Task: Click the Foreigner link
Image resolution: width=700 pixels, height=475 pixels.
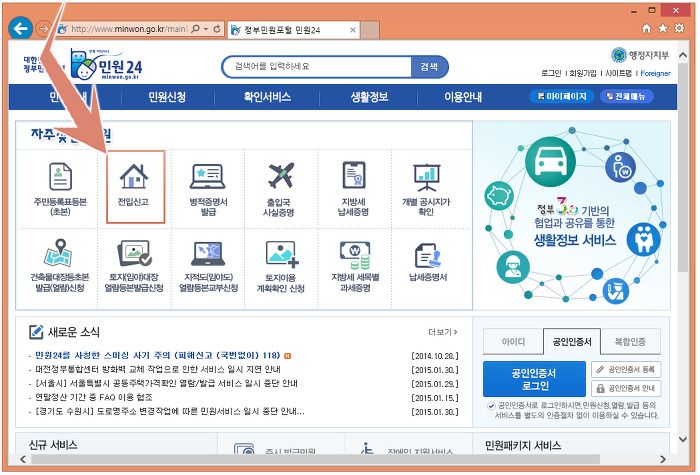Action: tap(655, 73)
